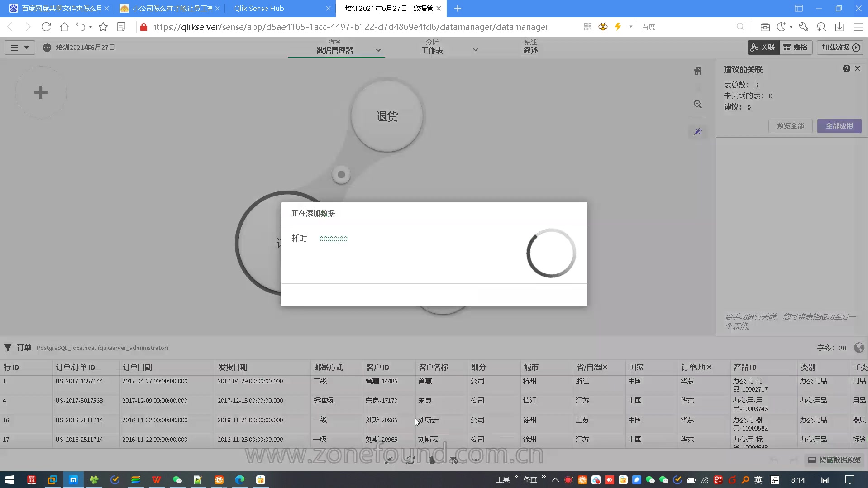Open the Windows notification center

[850, 480]
